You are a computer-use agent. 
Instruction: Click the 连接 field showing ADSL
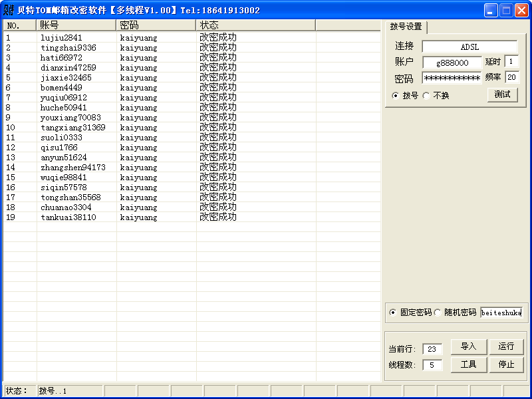[469, 47]
